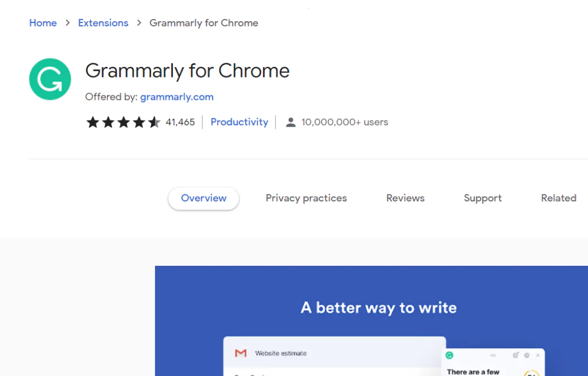Click the users person icon beside user count
588x376 pixels.
[x=291, y=122]
